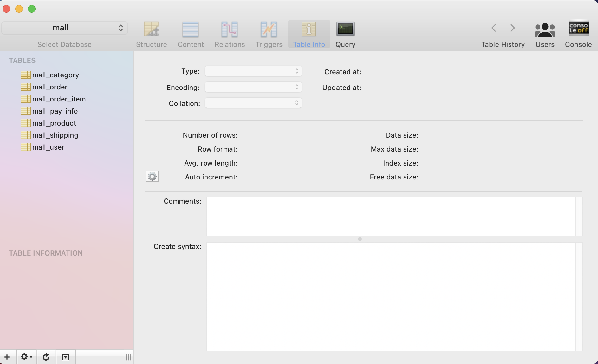Select the mall_shipping table

(55, 135)
